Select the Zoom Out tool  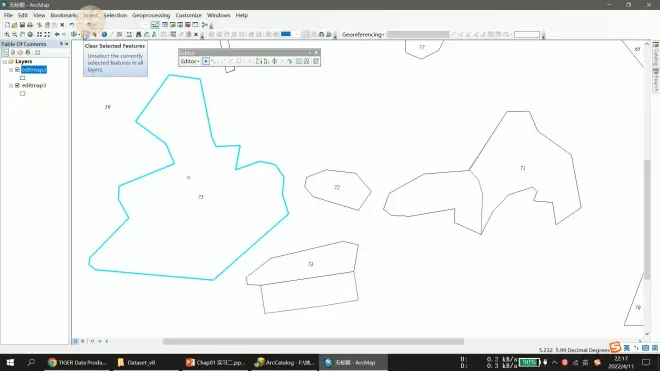tap(14, 35)
